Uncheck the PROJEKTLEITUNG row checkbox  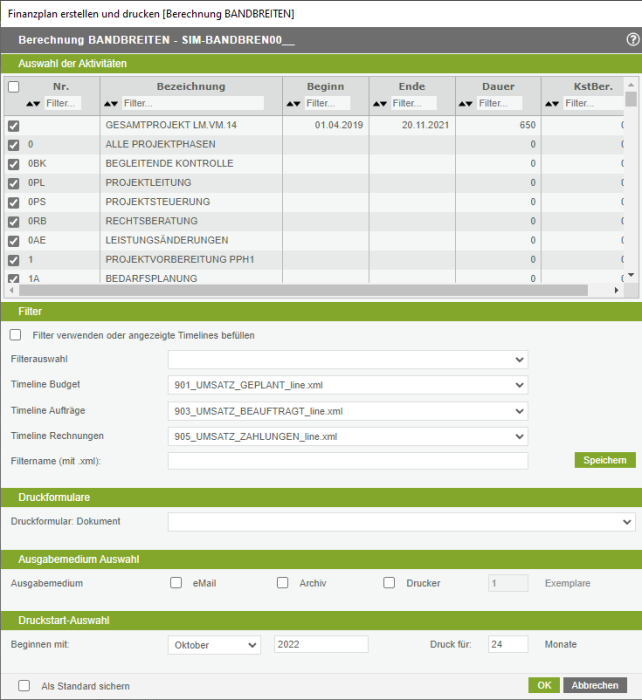(14, 183)
